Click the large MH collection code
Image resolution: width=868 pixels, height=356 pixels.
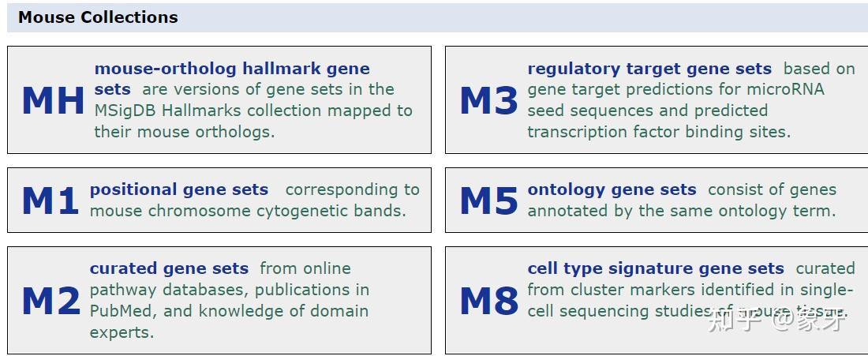(53, 100)
